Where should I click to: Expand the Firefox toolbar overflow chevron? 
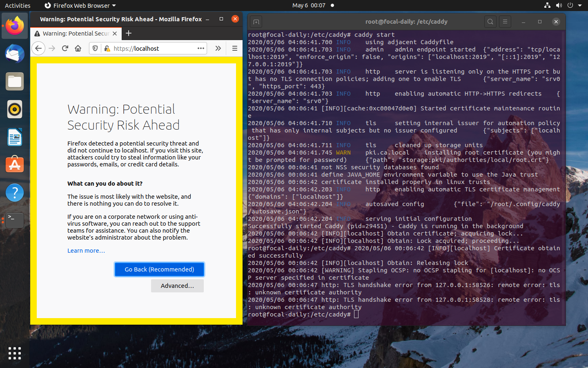tap(218, 48)
